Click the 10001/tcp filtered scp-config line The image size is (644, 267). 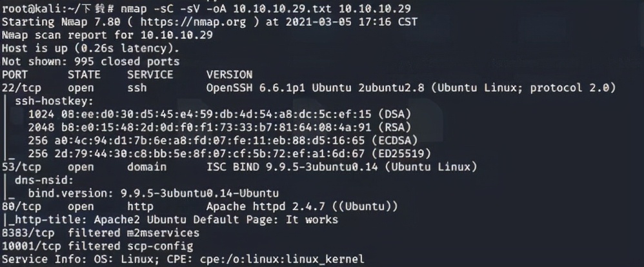coord(88,246)
